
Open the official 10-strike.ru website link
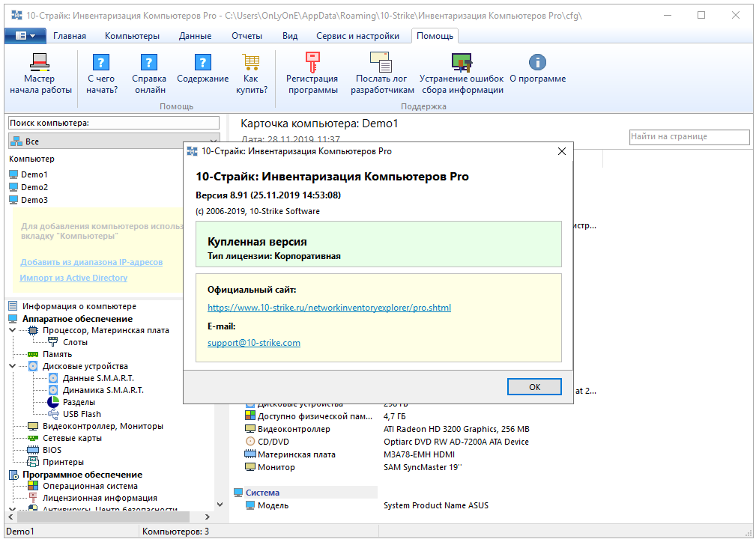[x=330, y=308]
